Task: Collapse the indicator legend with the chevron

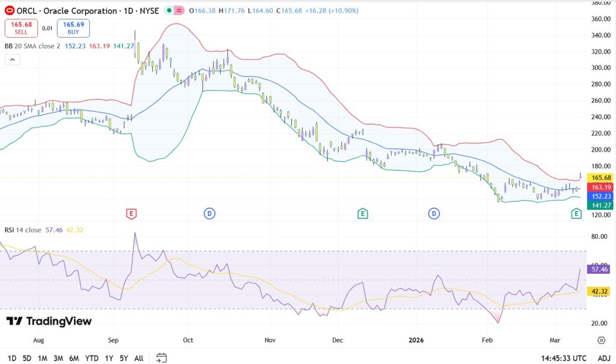Action: tap(12, 60)
